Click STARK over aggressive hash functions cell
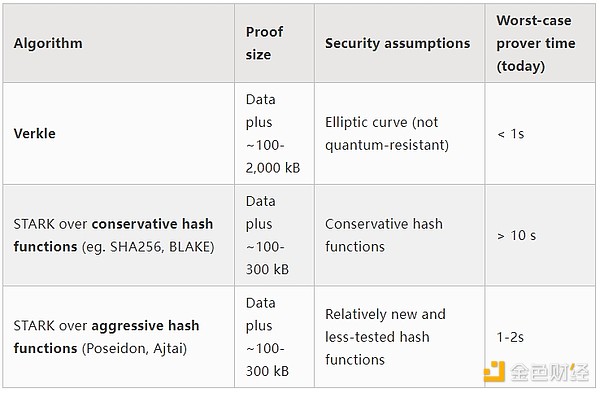 pyautogui.click(x=119, y=337)
